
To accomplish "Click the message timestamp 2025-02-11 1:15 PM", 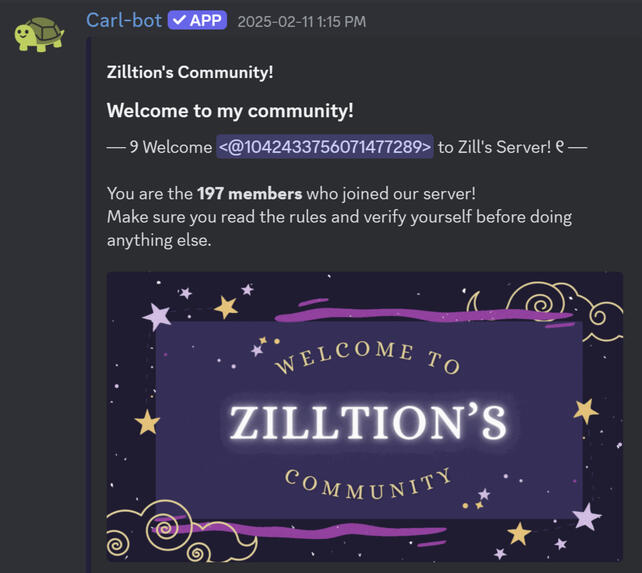I will click(x=301, y=22).
